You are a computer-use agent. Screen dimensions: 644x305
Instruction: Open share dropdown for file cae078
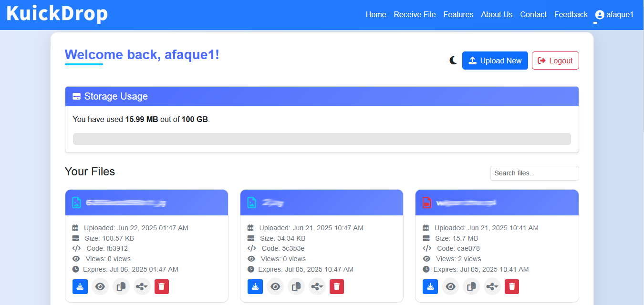(x=492, y=286)
